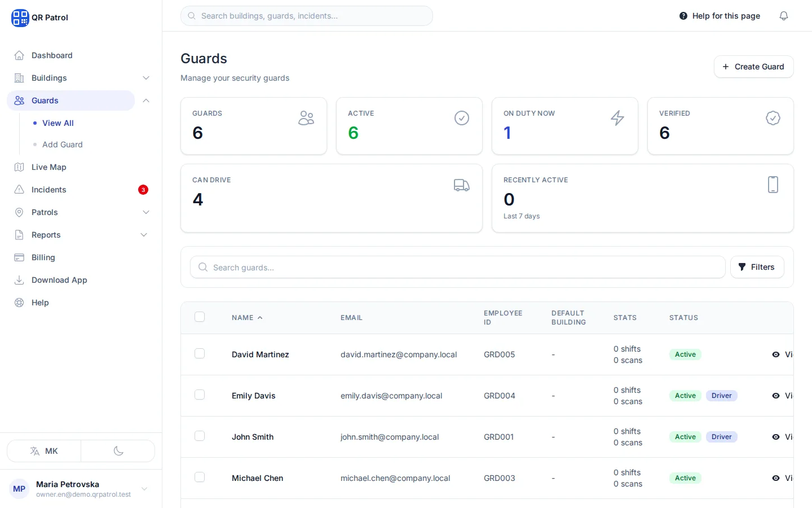This screenshot has height=508, width=812.
Task: Open Add Guard submenu item
Action: [63, 144]
